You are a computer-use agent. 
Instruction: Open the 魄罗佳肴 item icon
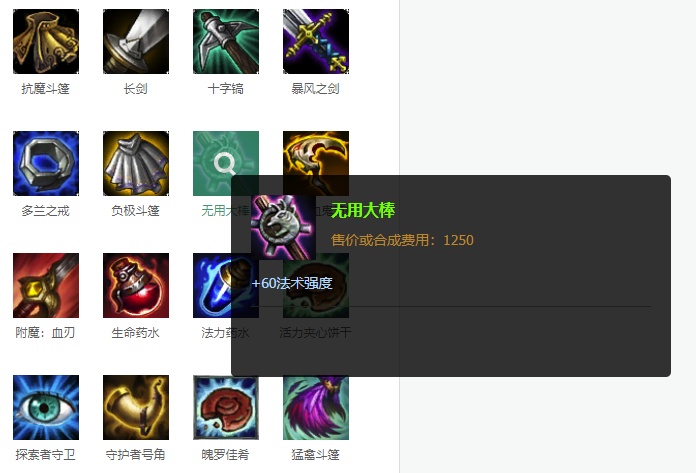pyautogui.click(x=226, y=407)
